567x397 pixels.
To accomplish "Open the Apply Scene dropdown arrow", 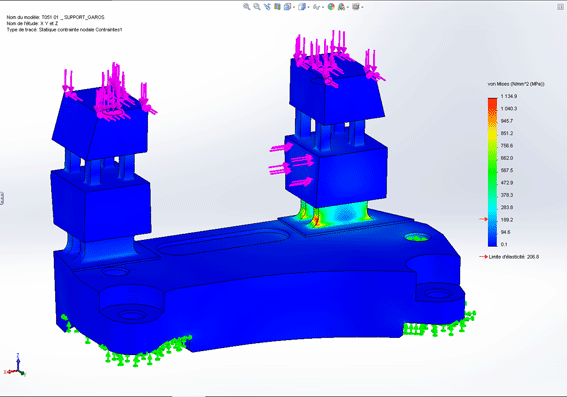I will [x=348, y=7].
